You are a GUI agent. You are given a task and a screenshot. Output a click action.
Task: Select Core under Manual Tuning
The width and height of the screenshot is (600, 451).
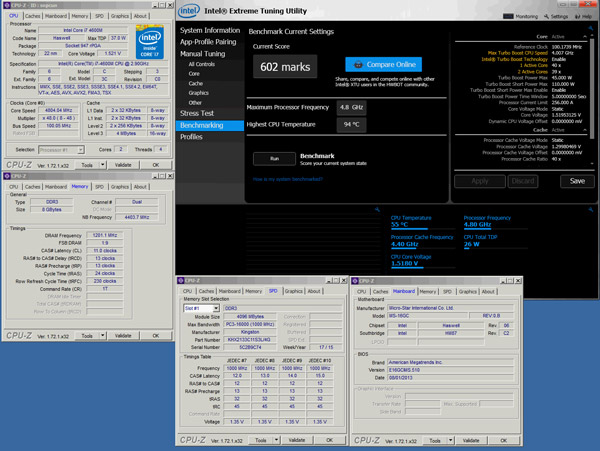tap(194, 74)
